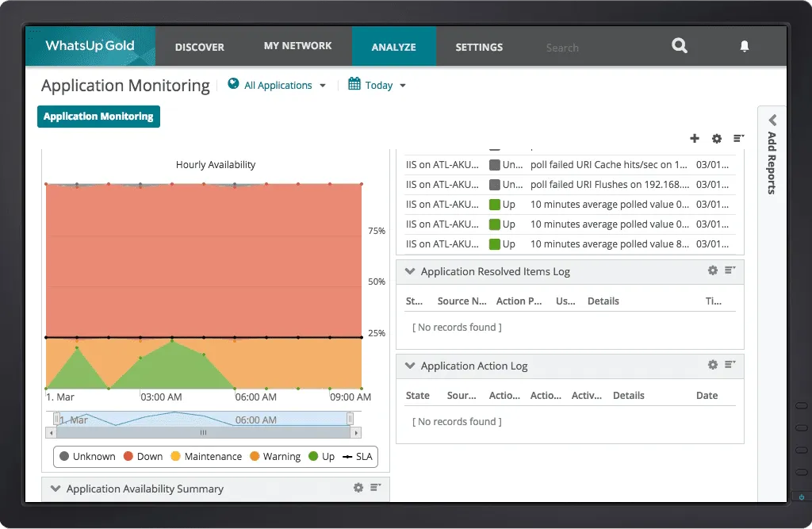The image size is (812, 529).
Task: Click the Application Availability Summary gear icon
Action: 358,489
